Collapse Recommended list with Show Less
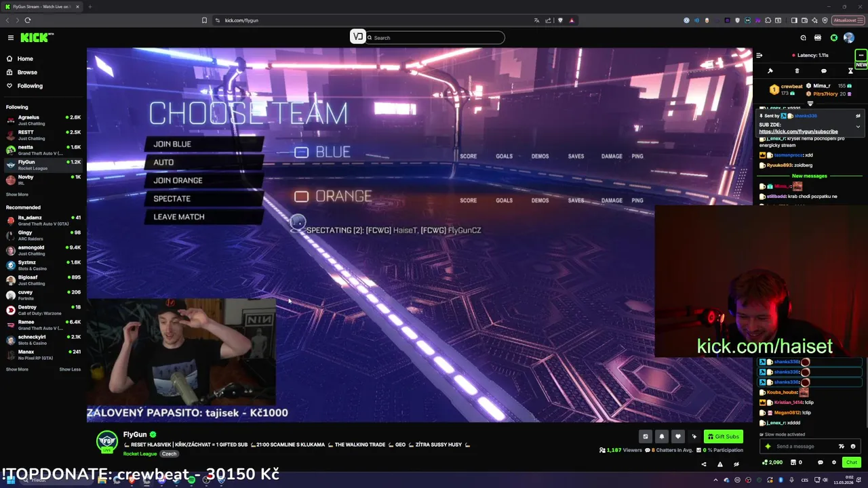Screen dimensions: 868x488 pyautogui.click(x=70, y=369)
